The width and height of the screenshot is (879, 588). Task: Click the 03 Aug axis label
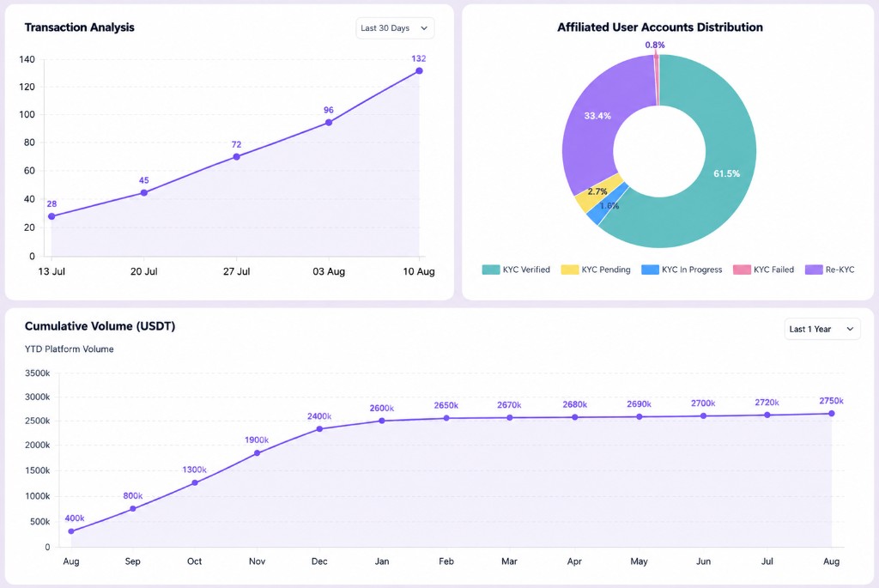coord(329,272)
